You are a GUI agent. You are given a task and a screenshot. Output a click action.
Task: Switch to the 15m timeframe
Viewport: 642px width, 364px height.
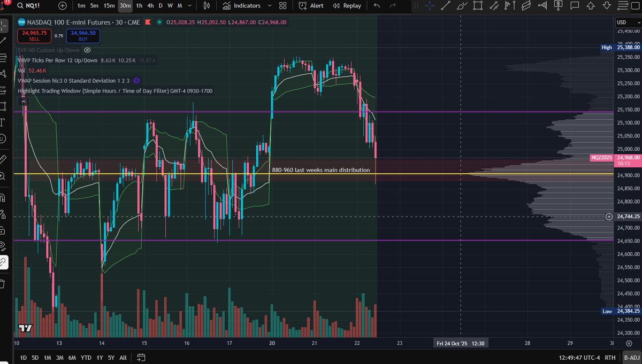109,5
